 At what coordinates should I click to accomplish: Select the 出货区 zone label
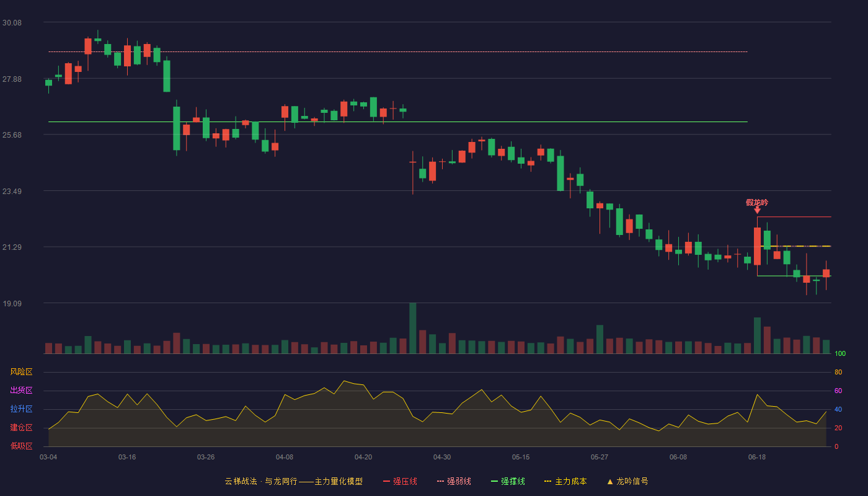pos(21,391)
